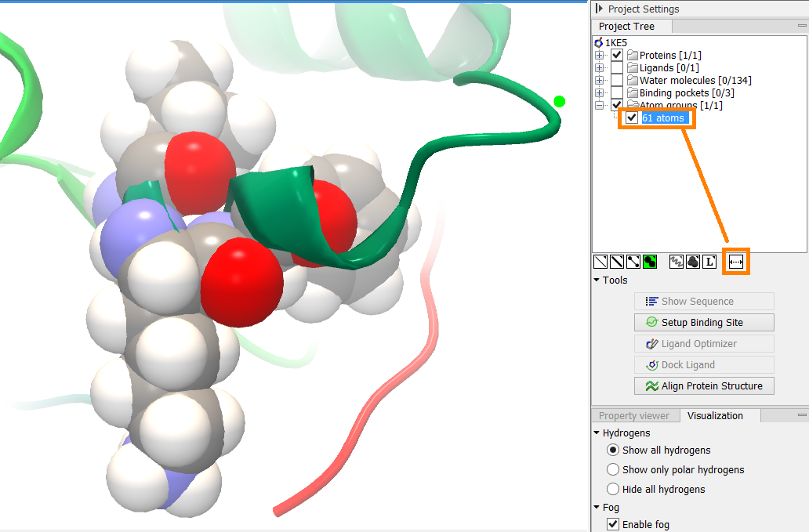Click the molecular surface visualization icon
The image size is (809, 532).
tap(693, 262)
